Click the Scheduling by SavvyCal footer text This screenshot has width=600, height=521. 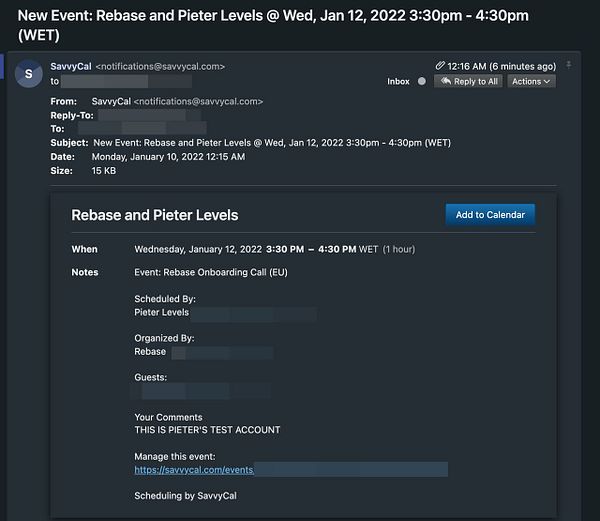tap(185, 496)
